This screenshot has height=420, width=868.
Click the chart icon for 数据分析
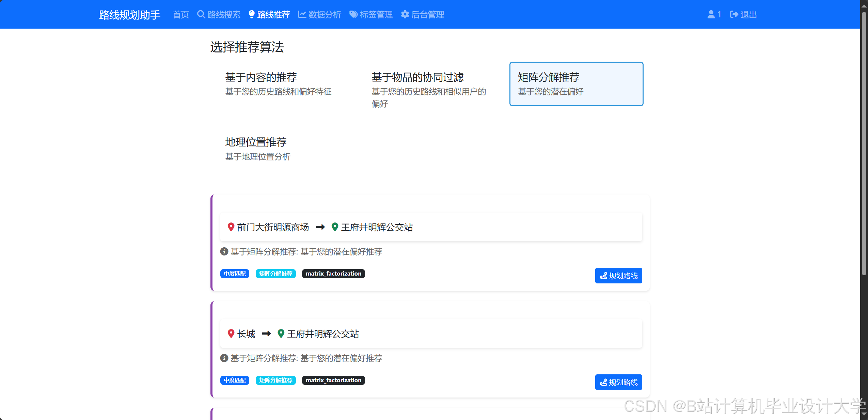point(302,14)
